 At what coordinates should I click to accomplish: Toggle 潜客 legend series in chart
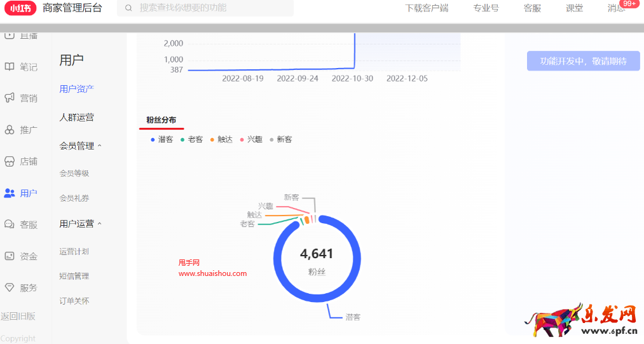point(161,139)
